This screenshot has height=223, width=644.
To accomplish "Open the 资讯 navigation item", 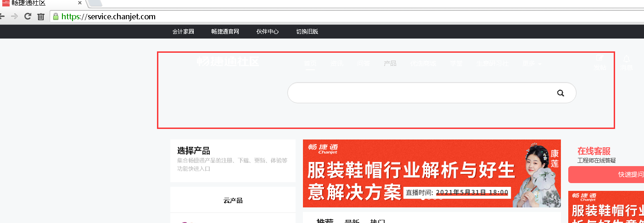I will coord(336,64).
